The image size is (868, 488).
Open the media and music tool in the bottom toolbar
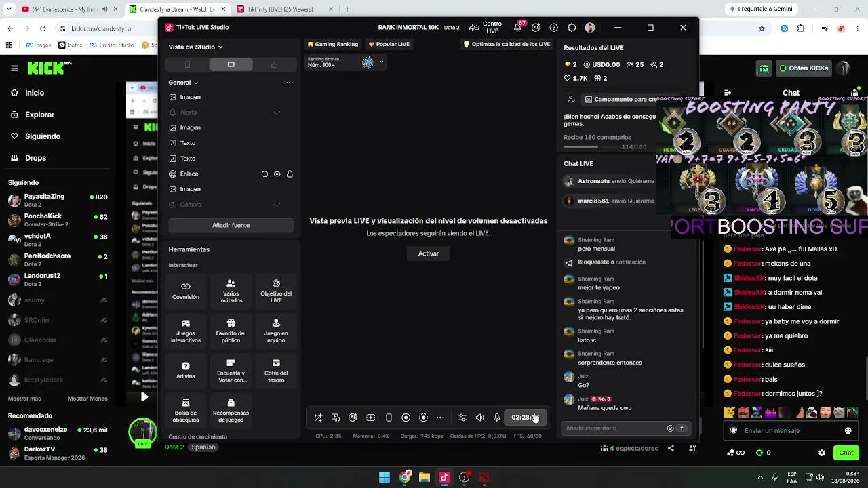(336, 418)
